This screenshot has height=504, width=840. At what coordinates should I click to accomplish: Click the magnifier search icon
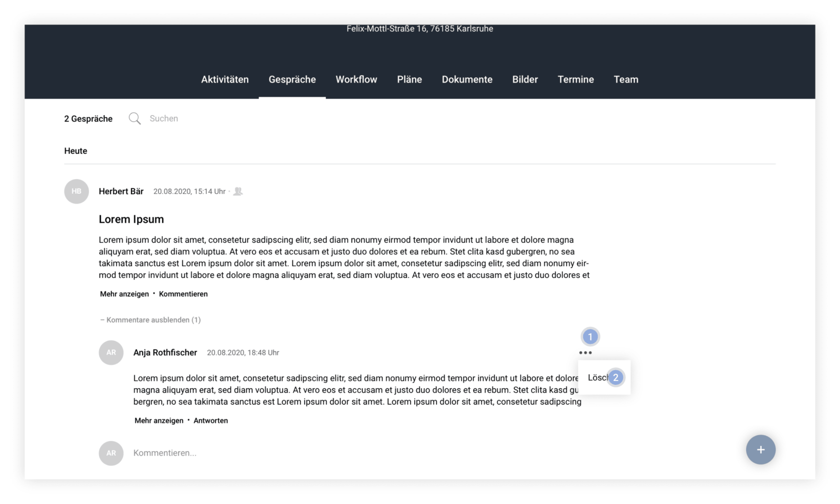click(134, 118)
